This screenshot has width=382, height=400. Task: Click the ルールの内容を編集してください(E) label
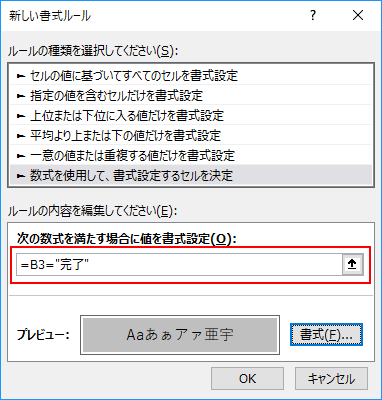coord(93,211)
